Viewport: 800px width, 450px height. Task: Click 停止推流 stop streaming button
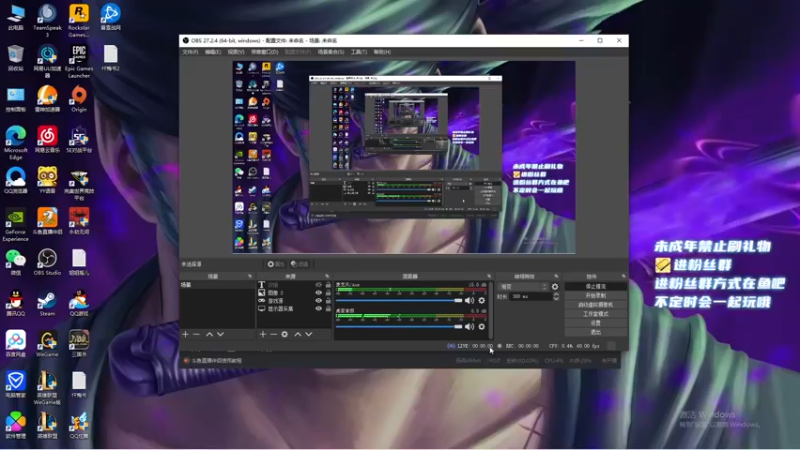595,287
